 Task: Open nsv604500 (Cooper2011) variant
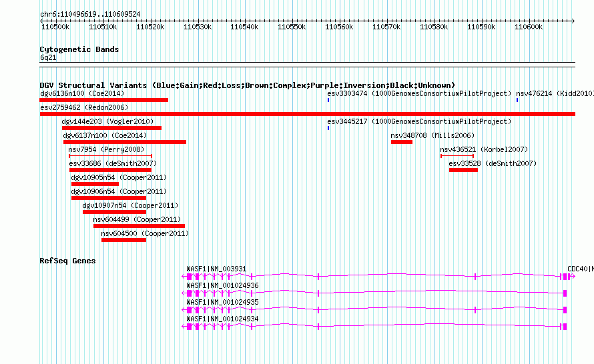point(145,233)
